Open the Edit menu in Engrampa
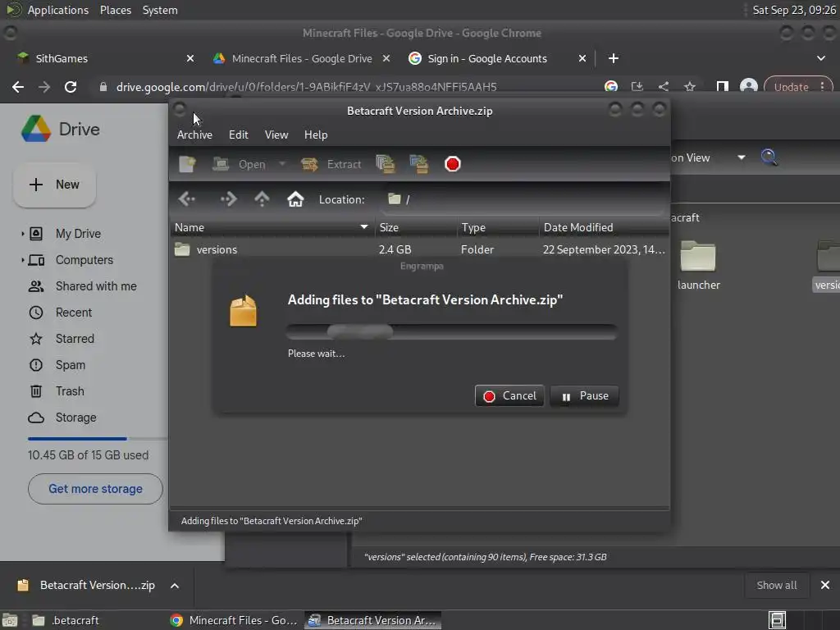This screenshot has width=840, height=630. click(x=239, y=135)
